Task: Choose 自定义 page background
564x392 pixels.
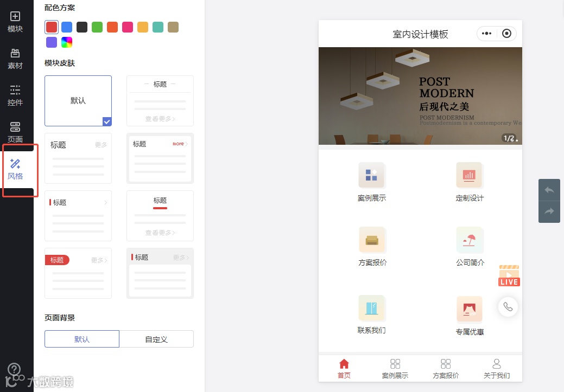Action: tap(156, 339)
